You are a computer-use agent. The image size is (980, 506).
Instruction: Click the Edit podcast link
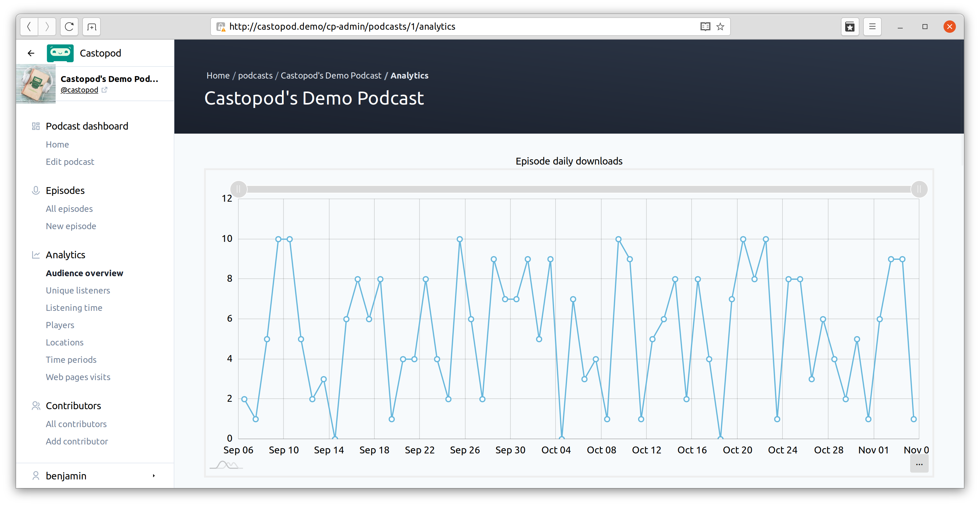(x=70, y=161)
